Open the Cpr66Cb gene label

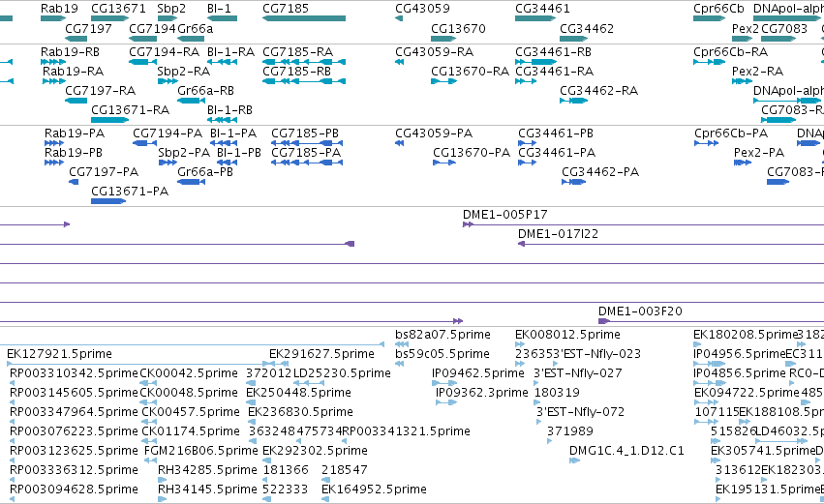click(x=718, y=9)
